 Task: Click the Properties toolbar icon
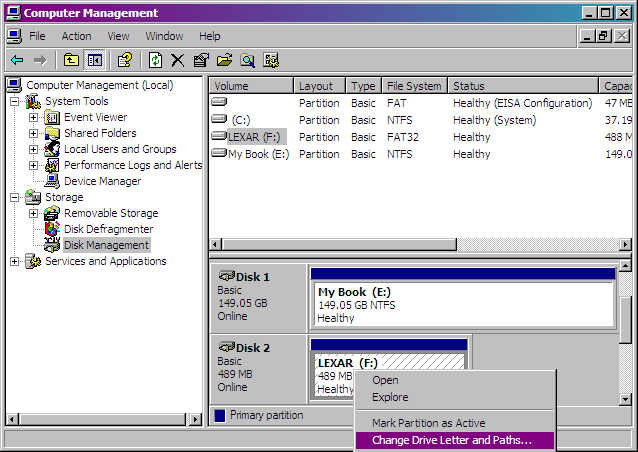click(x=201, y=60)
